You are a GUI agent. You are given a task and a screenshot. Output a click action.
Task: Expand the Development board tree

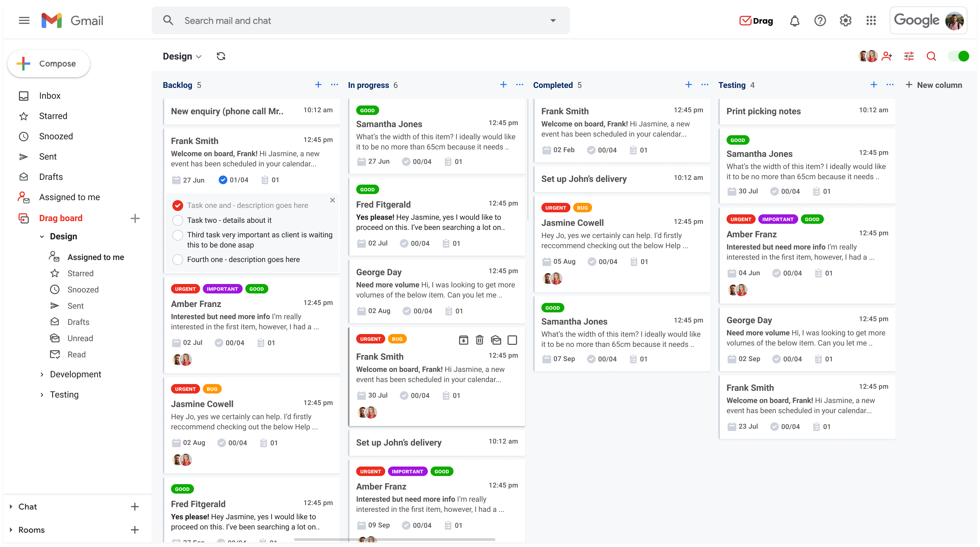[x=42, y=374]
